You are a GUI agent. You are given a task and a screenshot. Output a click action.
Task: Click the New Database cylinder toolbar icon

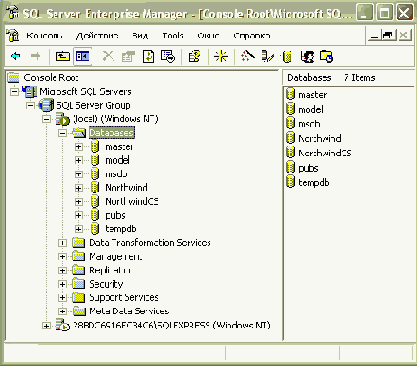287,56
